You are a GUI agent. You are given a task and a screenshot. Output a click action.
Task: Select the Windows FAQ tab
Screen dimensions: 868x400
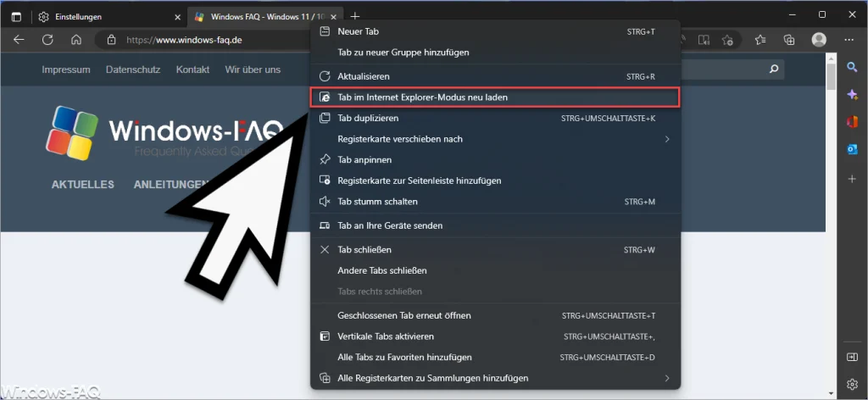click(265, 17)
